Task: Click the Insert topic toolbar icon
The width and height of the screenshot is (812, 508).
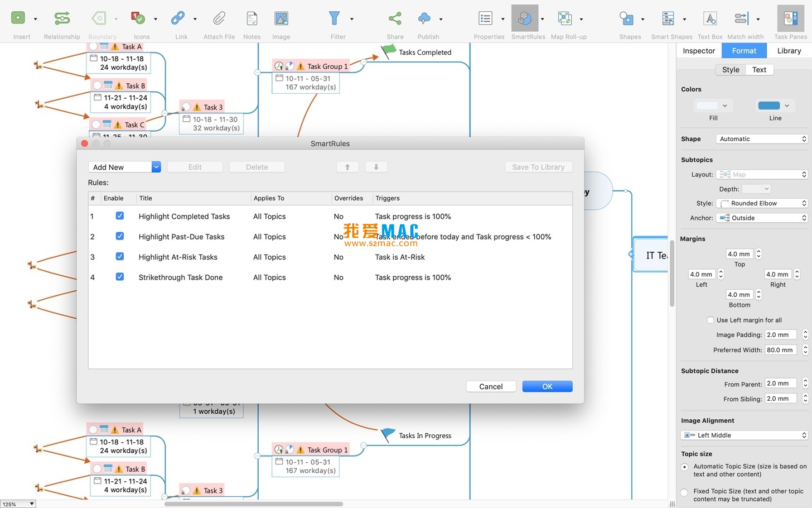Action: (18, 18)
